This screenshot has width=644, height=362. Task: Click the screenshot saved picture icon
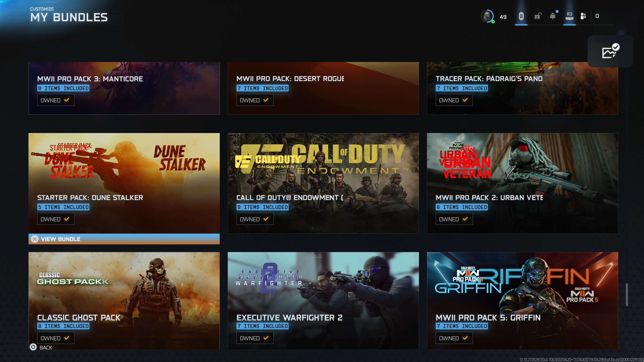coord(610,51)
